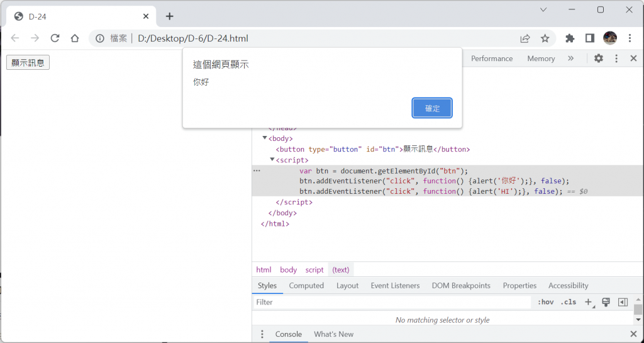Open the DOM Breakpoints pane tab
The height and width of the screenshot is (343, 644).
click(461, 286)
